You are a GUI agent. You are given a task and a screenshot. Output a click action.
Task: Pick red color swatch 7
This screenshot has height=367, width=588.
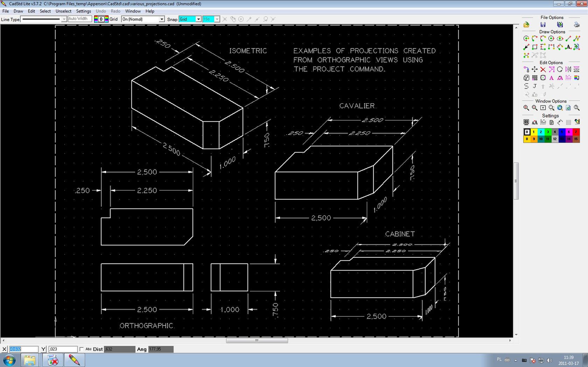click(x=576, y=132)
